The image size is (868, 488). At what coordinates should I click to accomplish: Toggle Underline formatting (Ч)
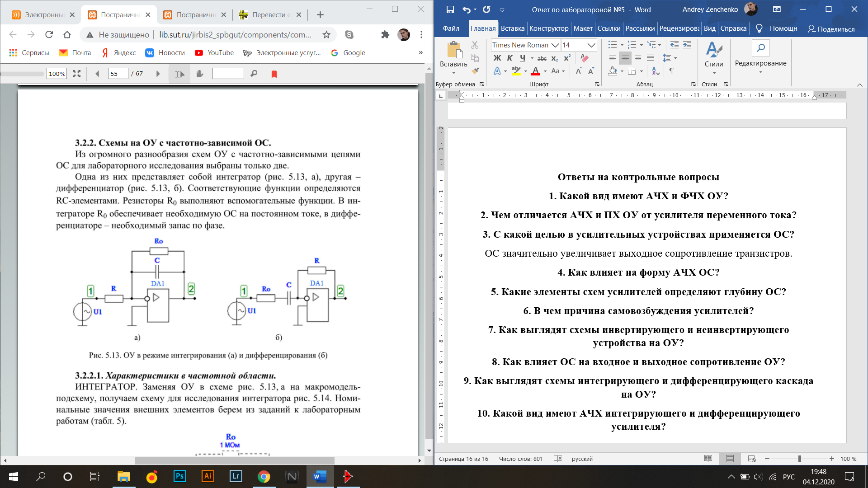pos(523,58)
